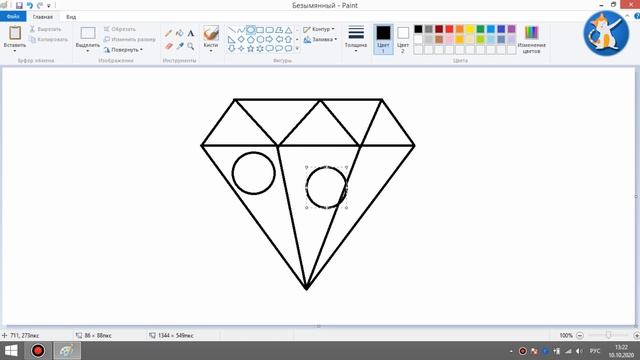Choose the Pentagon shape
640x360 pixels.
[x=251, y=40]
